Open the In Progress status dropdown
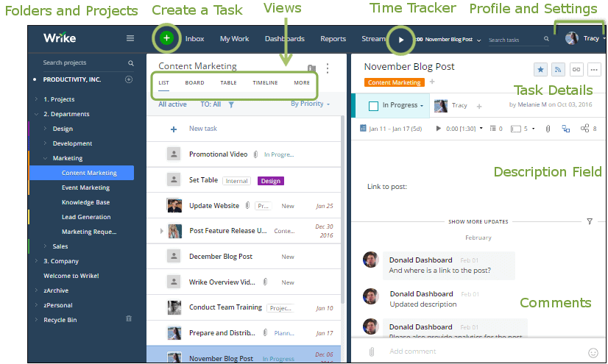608x364 pixels. tap(403, 105)
